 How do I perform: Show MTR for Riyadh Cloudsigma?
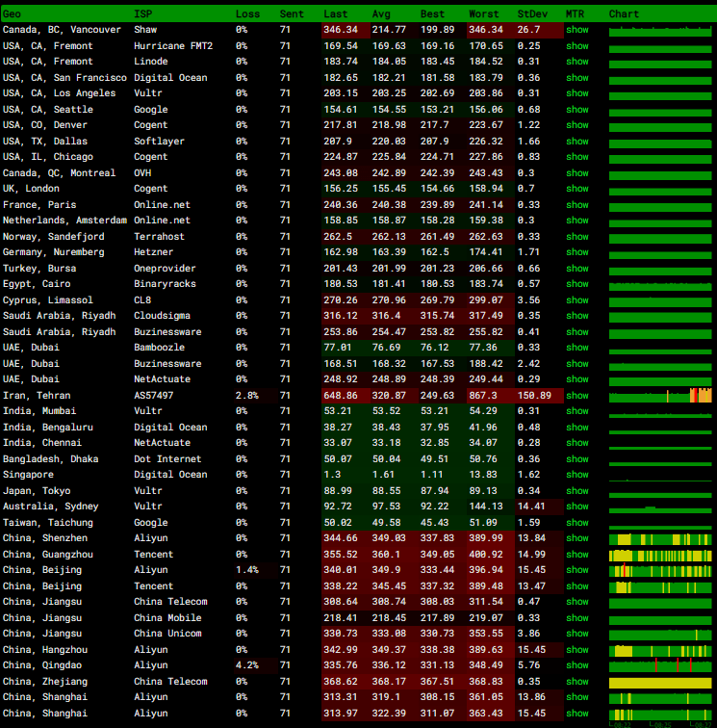[x=576, y=316]
